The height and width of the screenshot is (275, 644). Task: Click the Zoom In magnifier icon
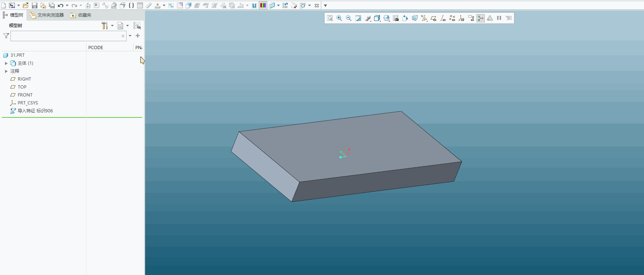click(339, 18)
